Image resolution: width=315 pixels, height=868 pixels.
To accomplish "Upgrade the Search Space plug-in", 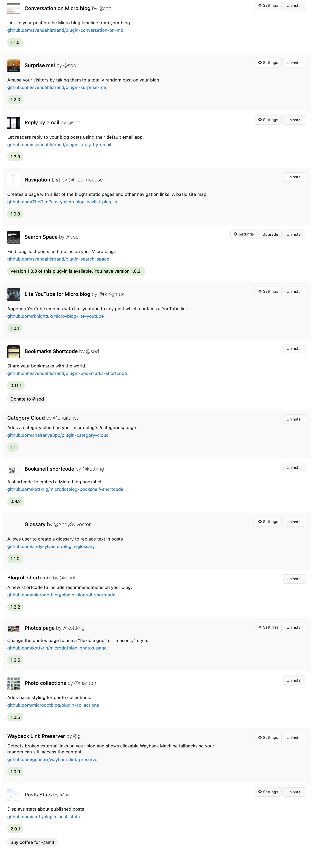I will pos(270,235).
